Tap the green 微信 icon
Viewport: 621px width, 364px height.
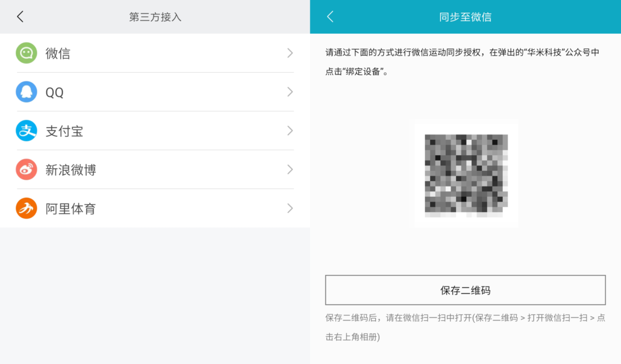26,53
